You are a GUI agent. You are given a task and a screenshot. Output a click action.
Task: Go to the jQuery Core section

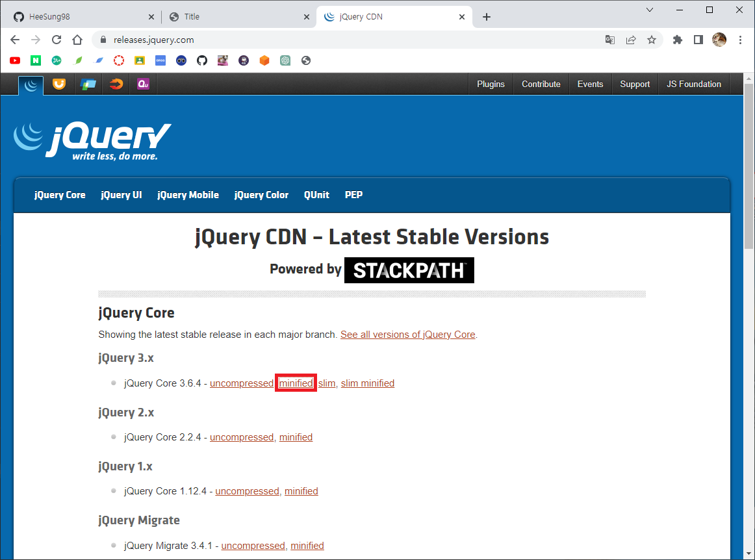(x=60, y=195)
